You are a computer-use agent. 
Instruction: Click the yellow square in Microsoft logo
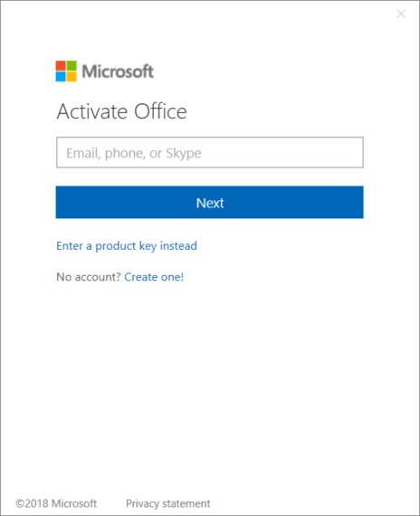pos(72,77)
